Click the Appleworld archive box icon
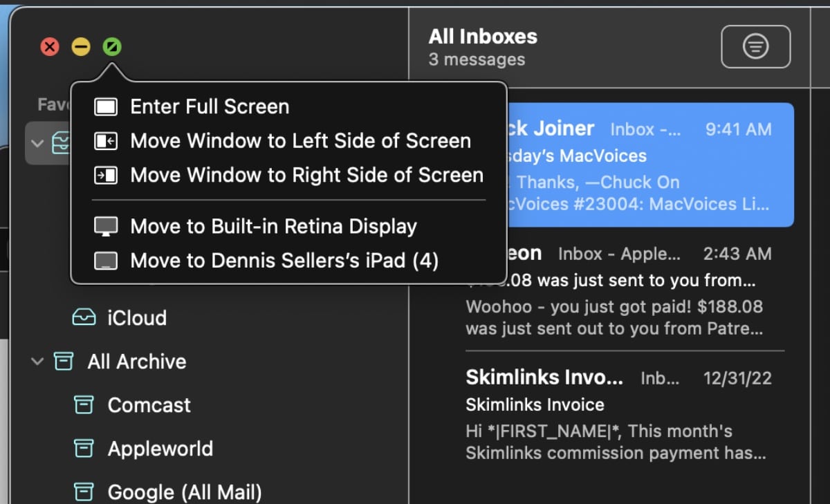830x504 pixels. [x=84, y=449]
